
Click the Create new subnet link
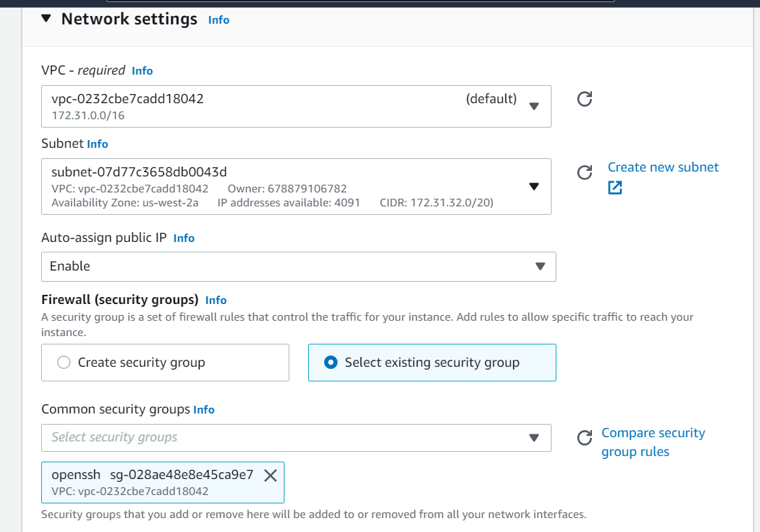(663, 167)
